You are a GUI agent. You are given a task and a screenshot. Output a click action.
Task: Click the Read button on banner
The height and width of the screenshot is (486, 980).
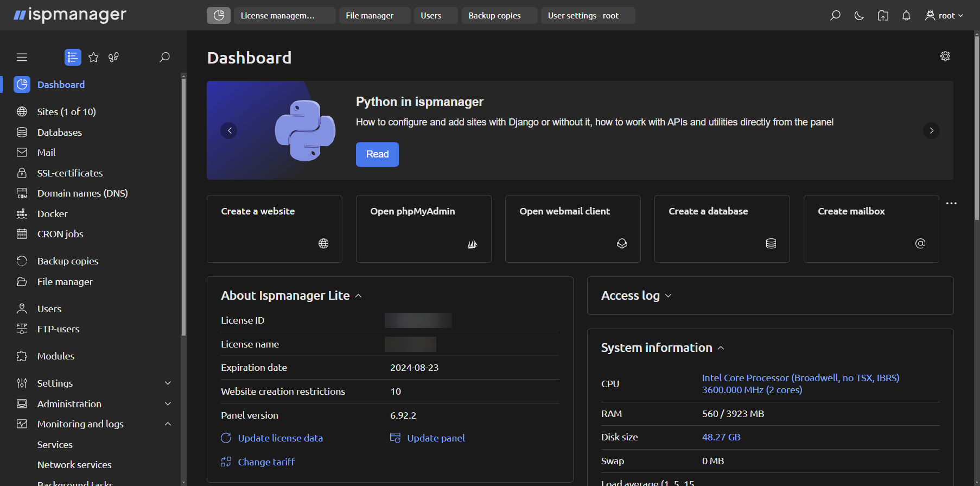pyautogui.click(x=377, y=154)
